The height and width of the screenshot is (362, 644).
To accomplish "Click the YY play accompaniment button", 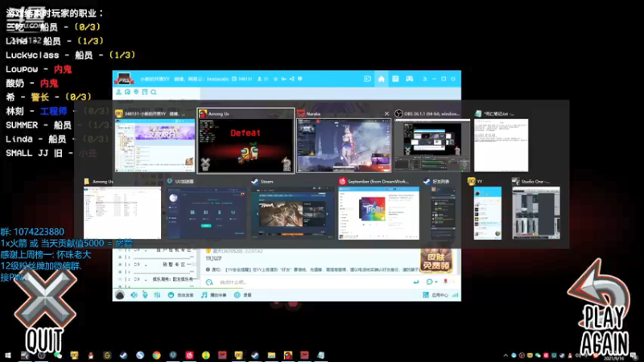I will click(214, 294).
